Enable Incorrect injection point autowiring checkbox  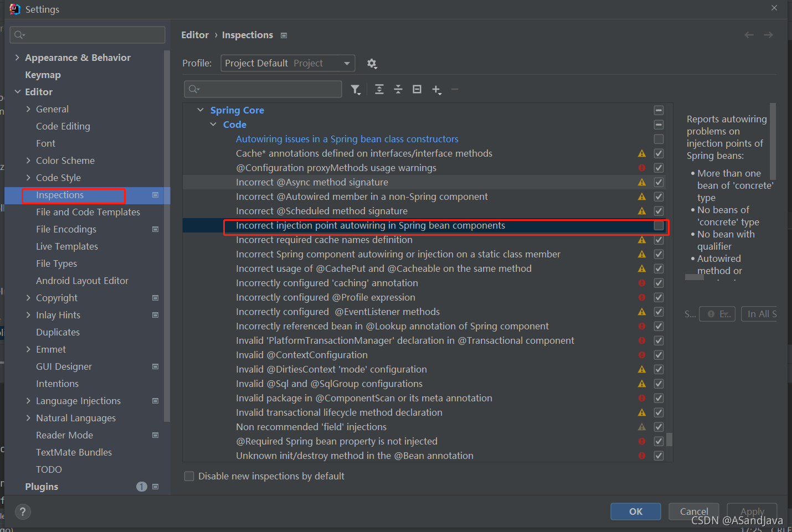(x=659, y=225)
